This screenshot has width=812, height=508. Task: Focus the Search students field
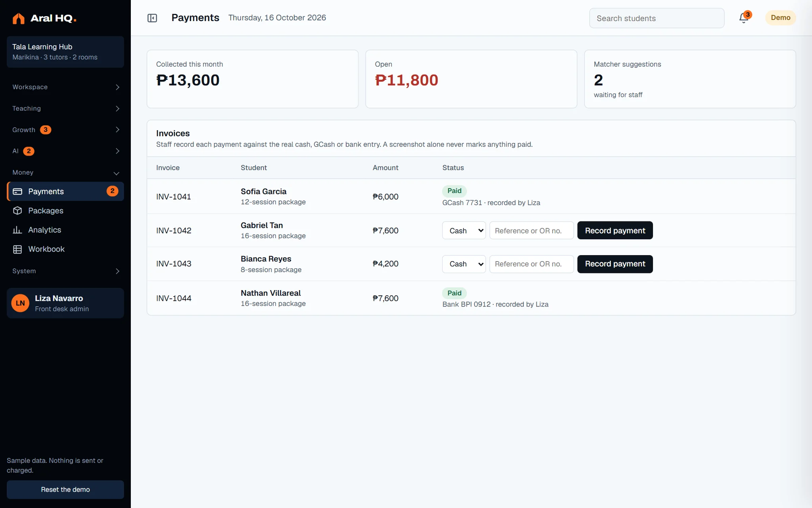click(657, 18)
